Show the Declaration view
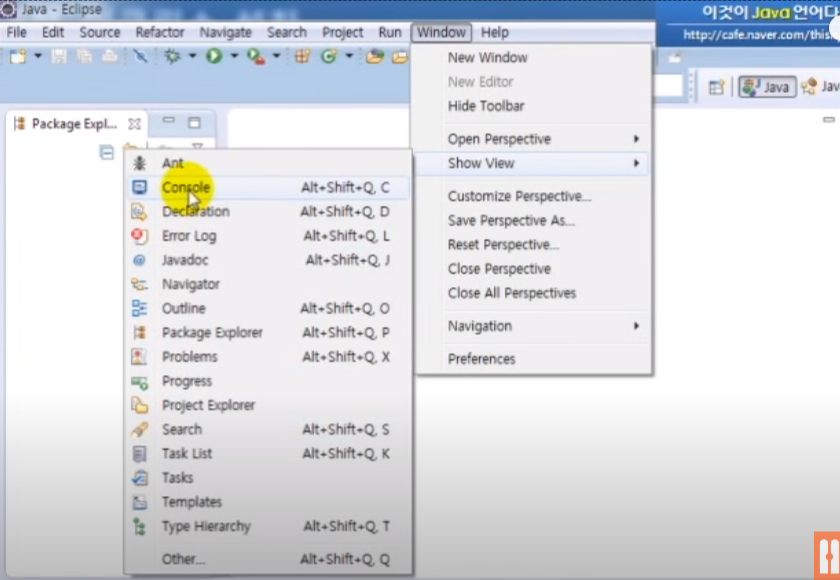This screenshot has height=580, width=840. (268, 212)
